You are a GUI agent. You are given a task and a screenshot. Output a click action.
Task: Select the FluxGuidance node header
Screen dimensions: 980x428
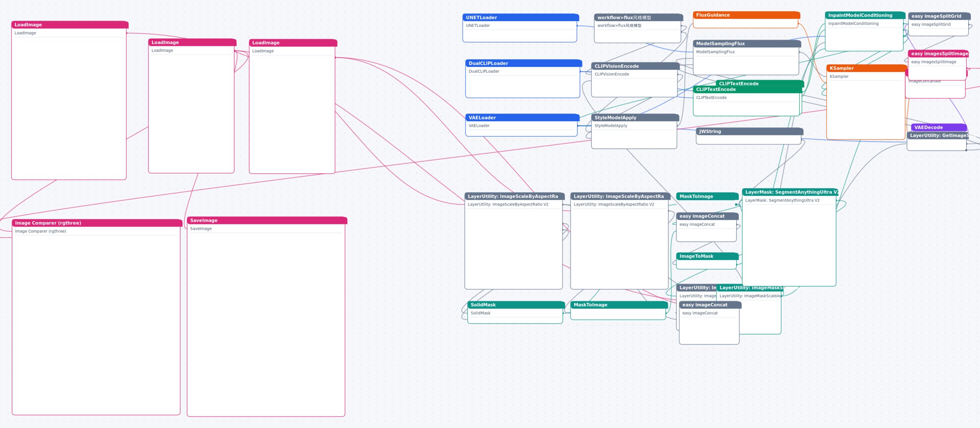[x=746, y=15]
